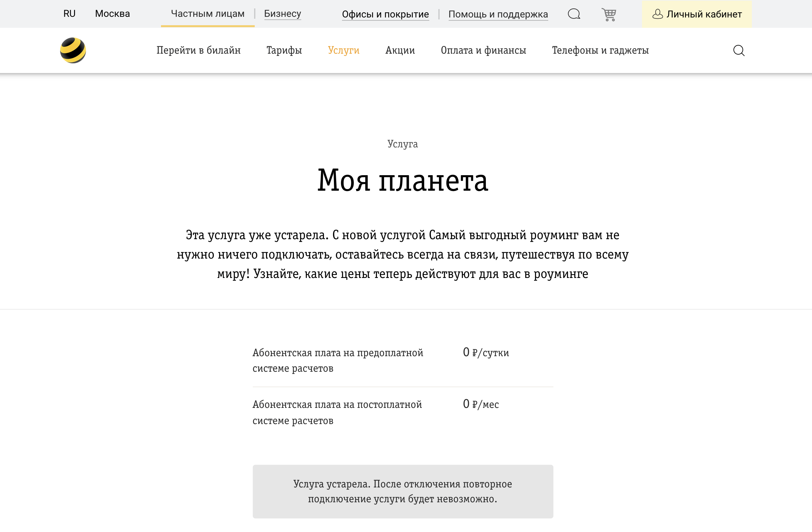Select the Услуги menu item
This screenshot has height=532, width=812.
coord(344,50)
